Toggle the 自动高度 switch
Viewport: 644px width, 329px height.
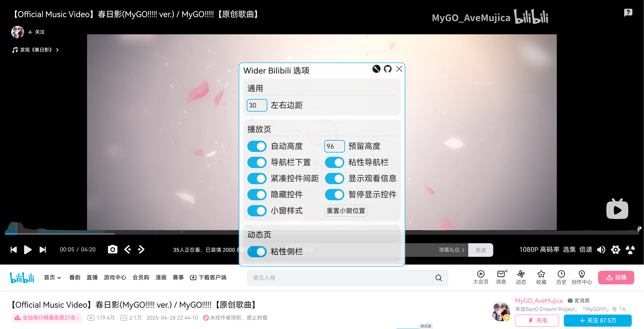(x=257, y=146)
